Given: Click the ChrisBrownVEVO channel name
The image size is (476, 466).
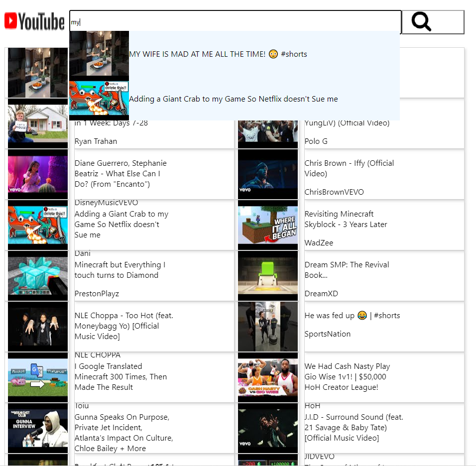Looking at the screenshot, I should point(334,192).
